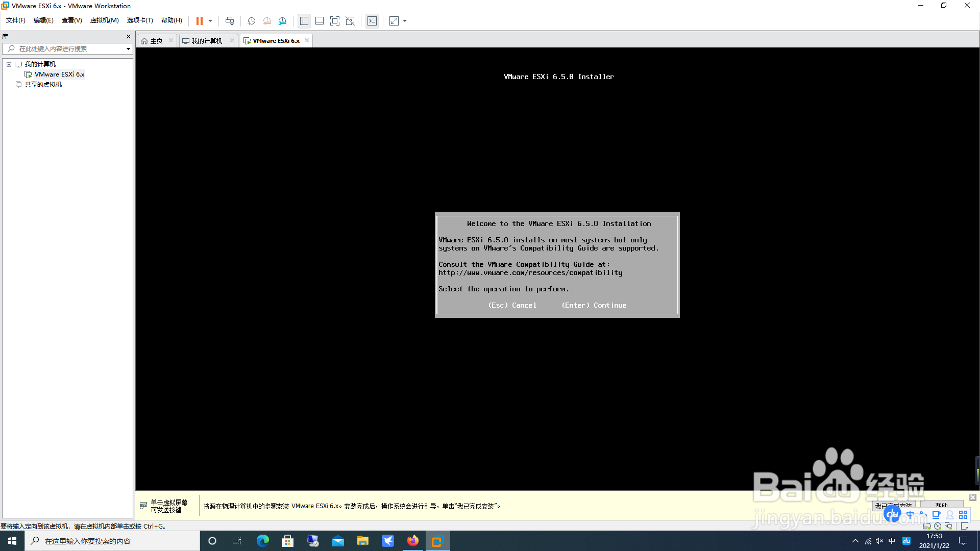Open the Windows Start menu
Screen dimensions: 980x551
pos(12,541)
